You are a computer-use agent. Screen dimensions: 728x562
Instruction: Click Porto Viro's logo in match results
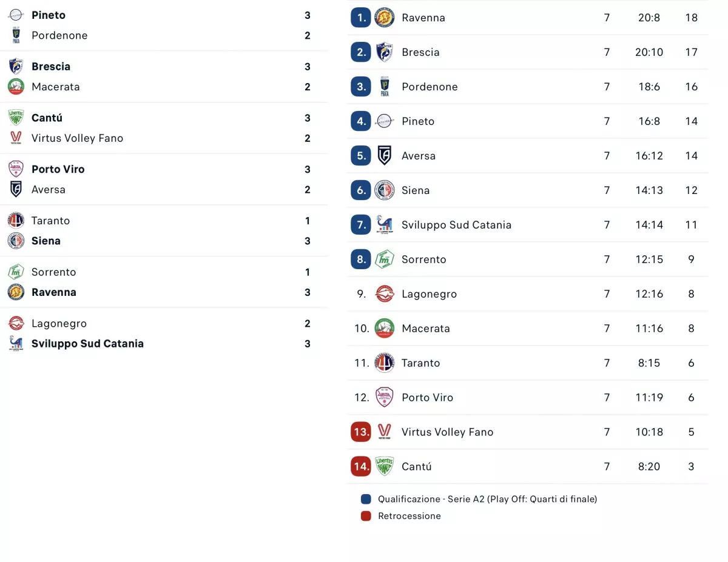(x=16, y=169)
